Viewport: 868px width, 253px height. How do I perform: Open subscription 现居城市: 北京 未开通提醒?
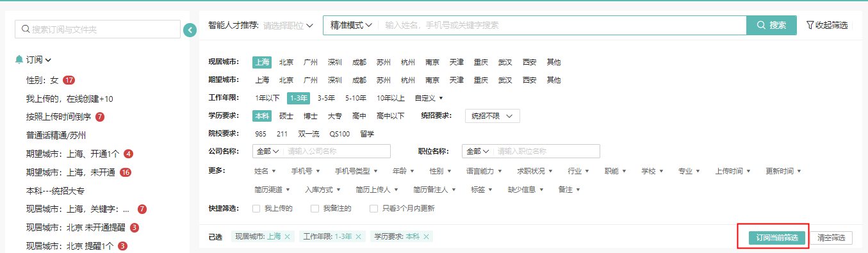point(76,227)
